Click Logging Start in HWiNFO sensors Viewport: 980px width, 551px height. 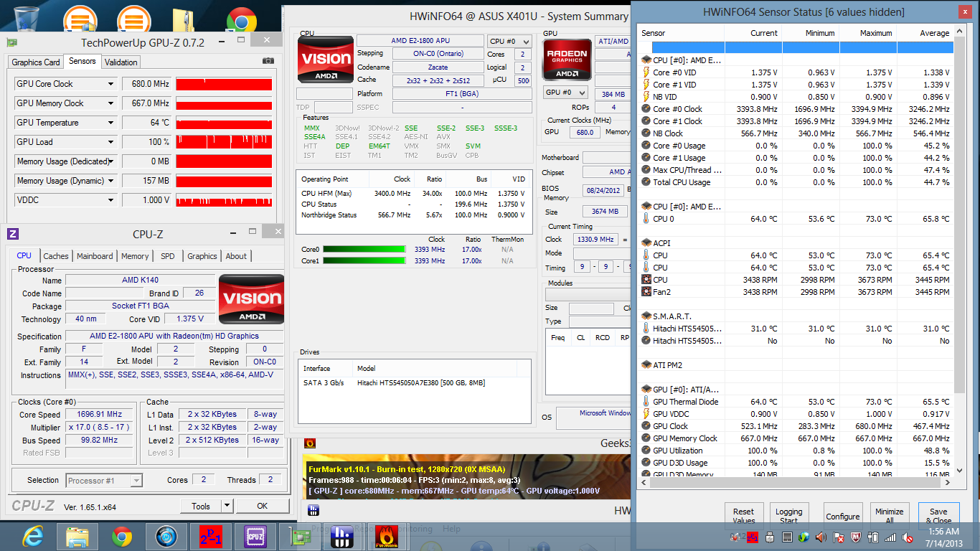(x=789, y=516)
